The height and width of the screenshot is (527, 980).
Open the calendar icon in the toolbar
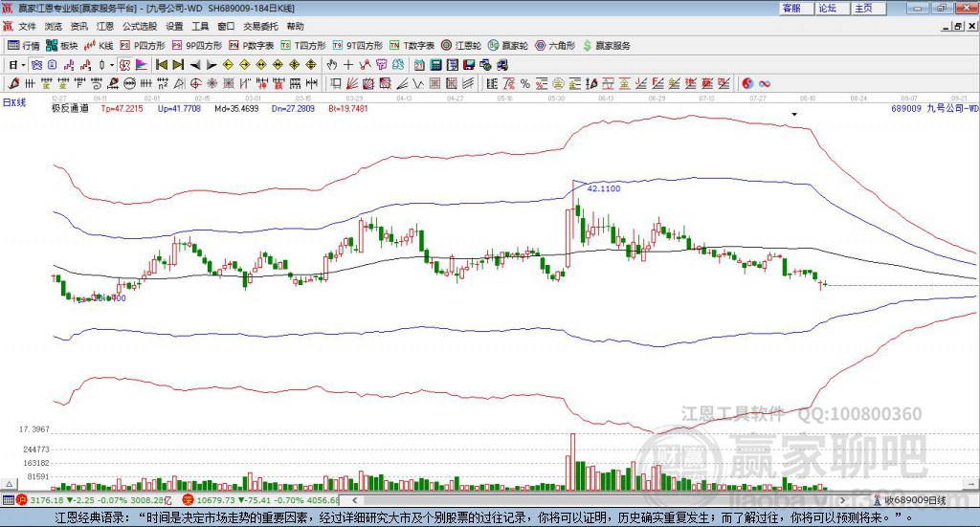click(x=419, y=65)
